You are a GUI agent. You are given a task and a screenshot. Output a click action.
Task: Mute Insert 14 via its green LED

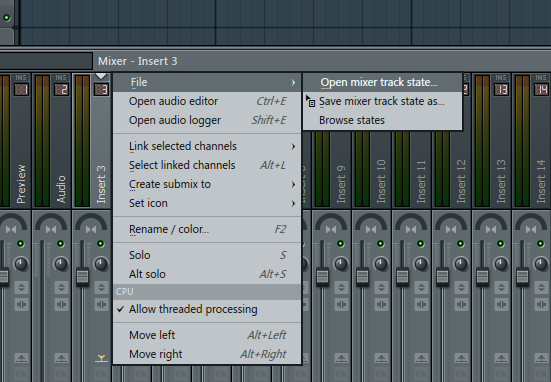(x=541, y=244)
